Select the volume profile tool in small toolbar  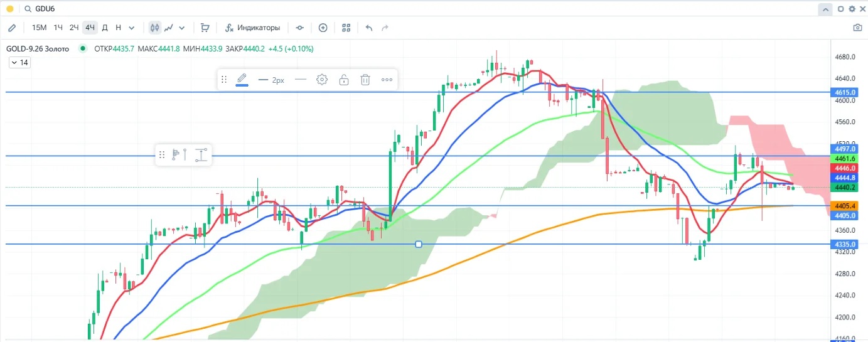tap(180, 154)
